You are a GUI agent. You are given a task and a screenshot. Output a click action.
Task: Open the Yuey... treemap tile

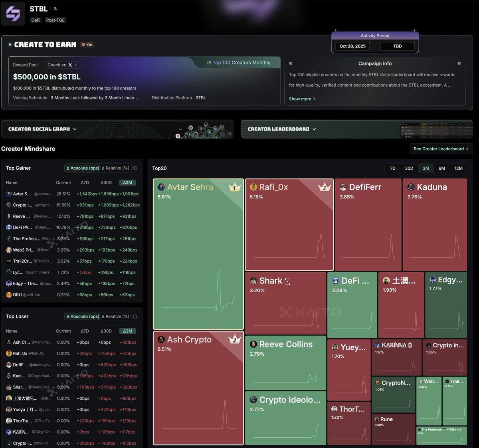tap(349, 371)
